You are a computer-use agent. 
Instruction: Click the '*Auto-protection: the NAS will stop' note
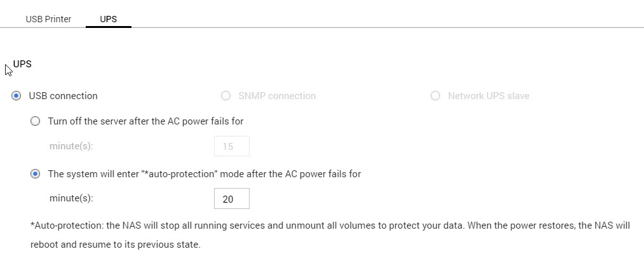[330, 226]
